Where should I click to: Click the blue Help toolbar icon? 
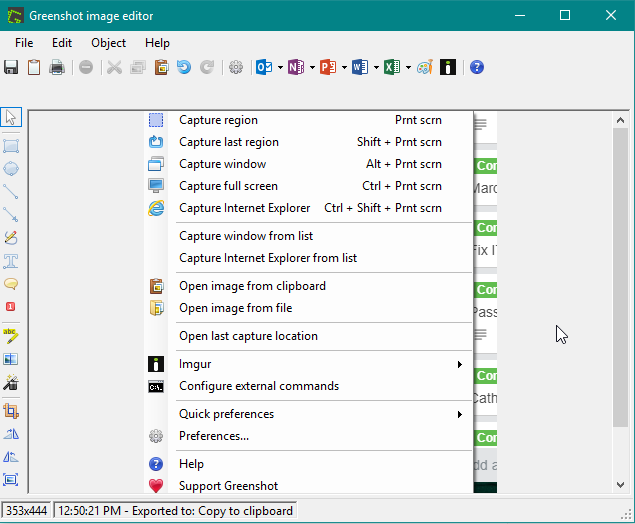tap(477, 67)
